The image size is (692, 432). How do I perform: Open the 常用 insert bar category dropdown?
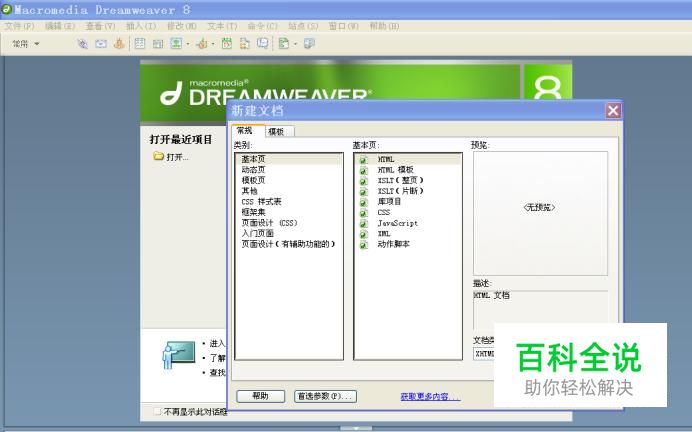(26, 43)
